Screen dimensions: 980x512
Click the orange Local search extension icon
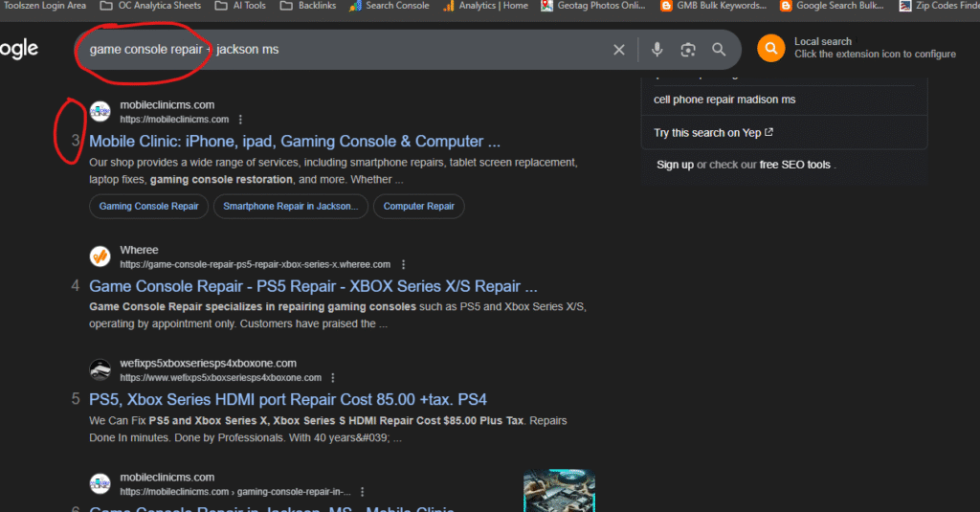coord(770,48)
